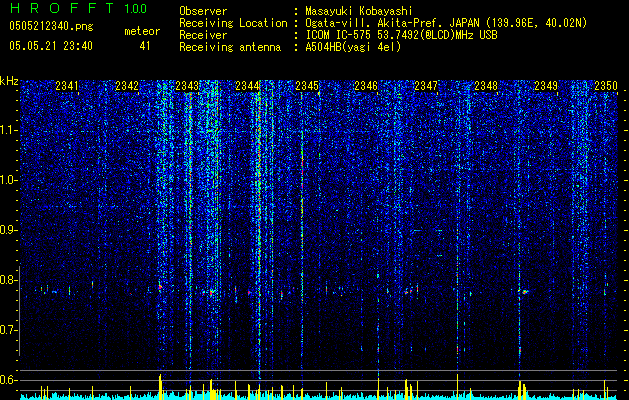The image size is (629, 400).
Task: Click the 0.9 kHz axis label
Action: (x=9, y=230)
